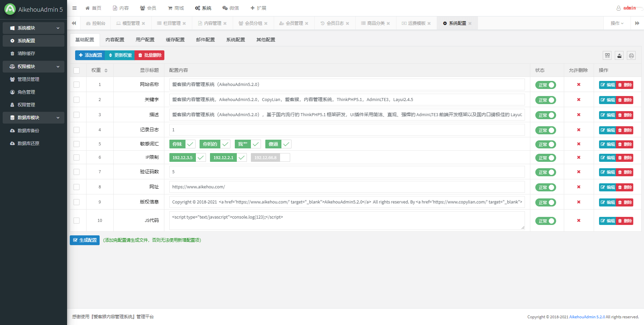Collapse the 系统模块 sidebar section
Screen dimensions: 644x325
click(x=34, y=28)
